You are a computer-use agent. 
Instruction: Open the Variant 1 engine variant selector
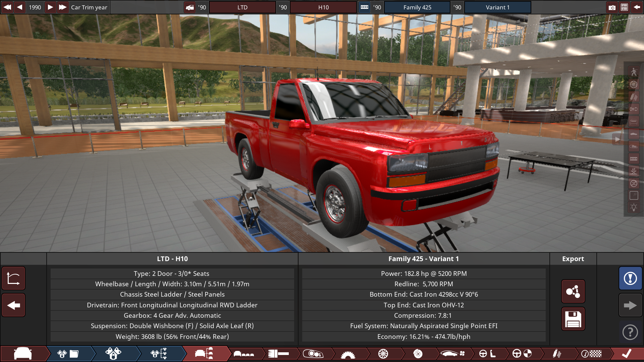click(x=497, y=7)
